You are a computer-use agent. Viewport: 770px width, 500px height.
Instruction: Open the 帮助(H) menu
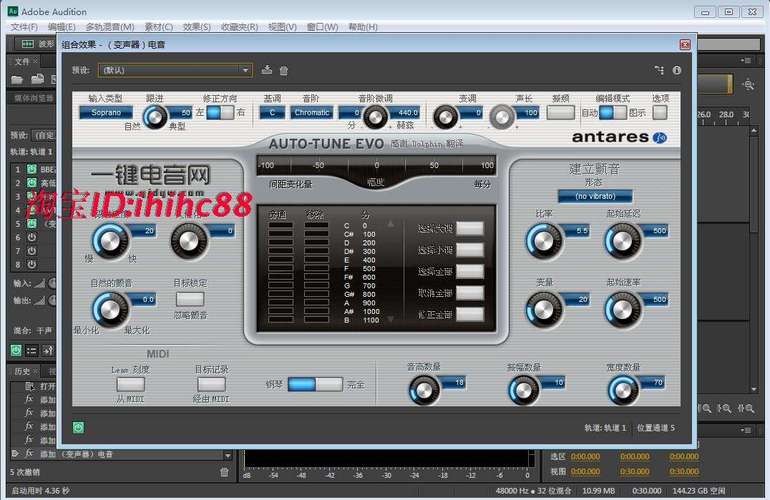[363, 27]
